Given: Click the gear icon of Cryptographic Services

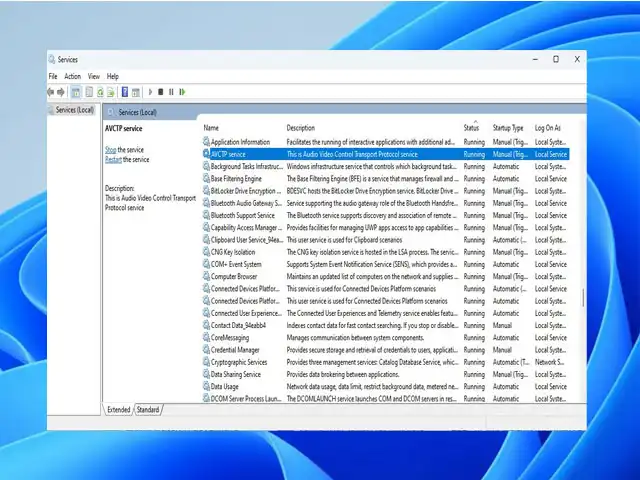Looking at the screenshot, I should pyautogui.click(x=207, y=362).
